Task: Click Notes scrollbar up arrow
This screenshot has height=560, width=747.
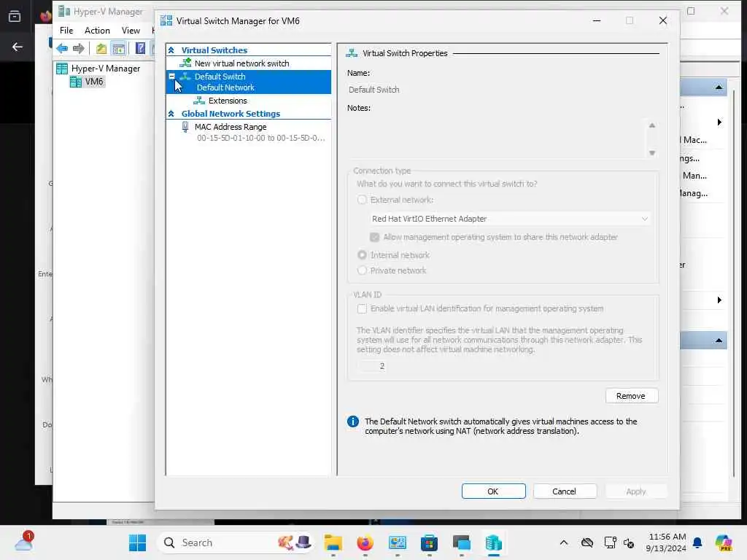Action: point(652,125)
